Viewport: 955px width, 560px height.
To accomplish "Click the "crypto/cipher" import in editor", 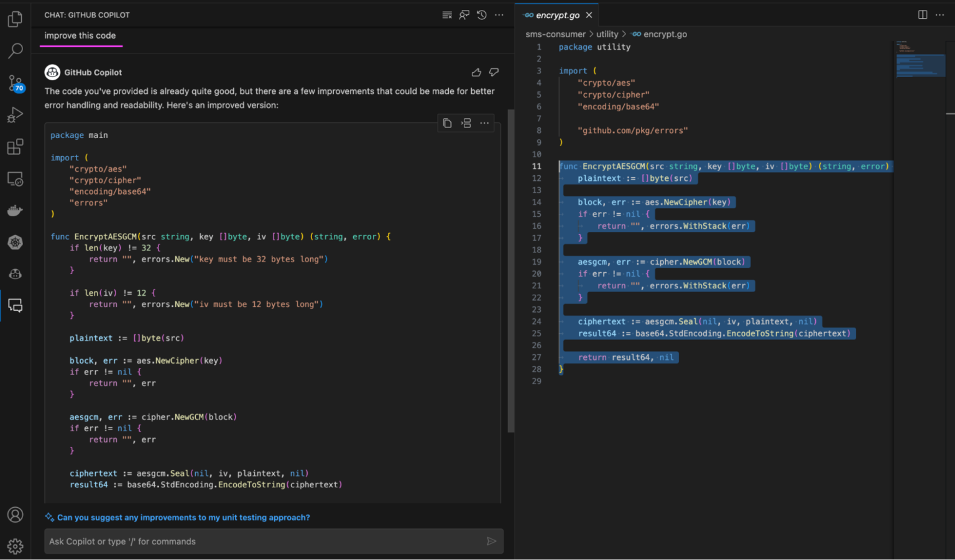I will (613, 94).
